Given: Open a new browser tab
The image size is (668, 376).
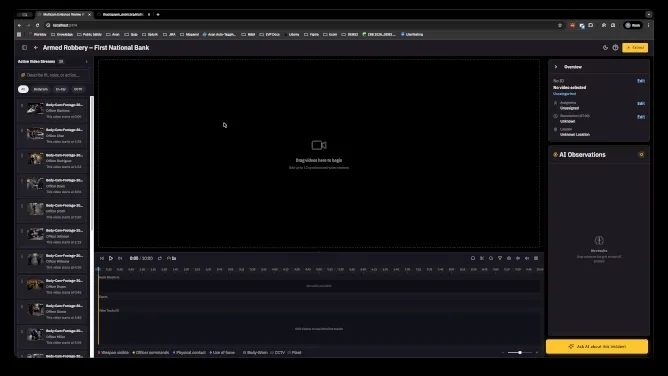Looking at the screenshot, I should point(158,14).
